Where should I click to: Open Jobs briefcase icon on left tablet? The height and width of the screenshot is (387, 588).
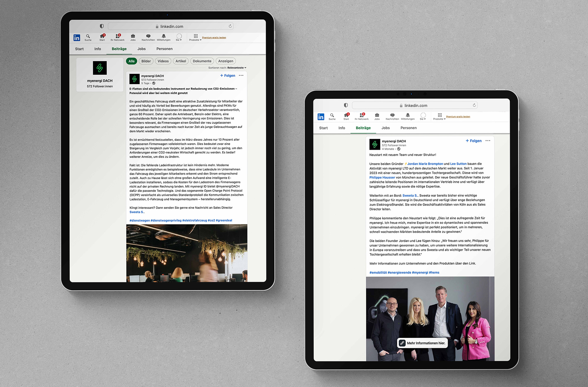pos(133,37)
